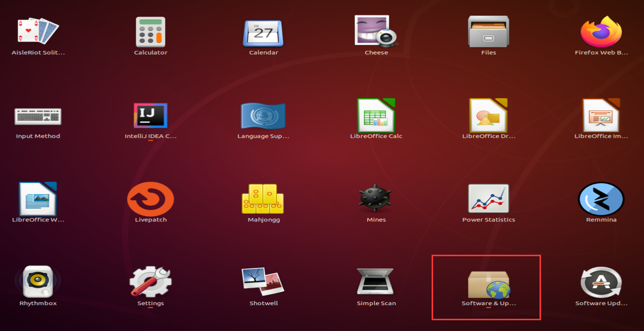This screenshot has width=644, height=331.
Task: Open LibreOffice Draw
Action: click(x=488, y=115)
